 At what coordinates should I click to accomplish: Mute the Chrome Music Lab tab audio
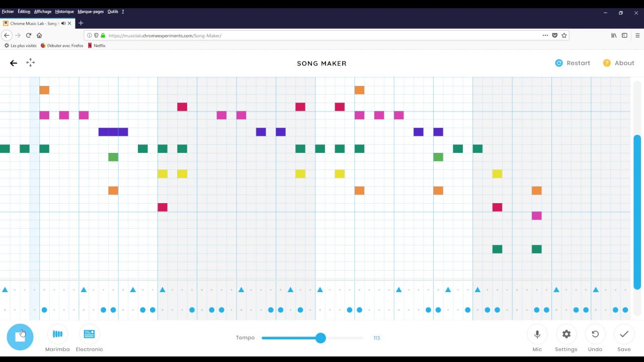point(63,23)
